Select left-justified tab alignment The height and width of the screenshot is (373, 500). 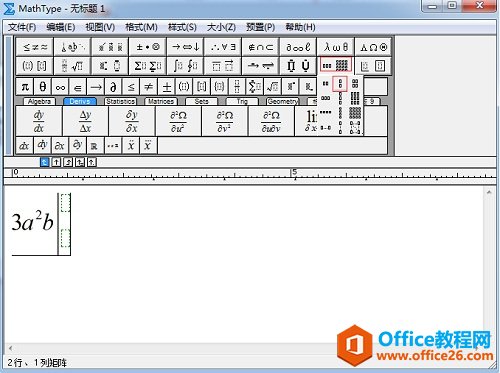click(44, 162)
